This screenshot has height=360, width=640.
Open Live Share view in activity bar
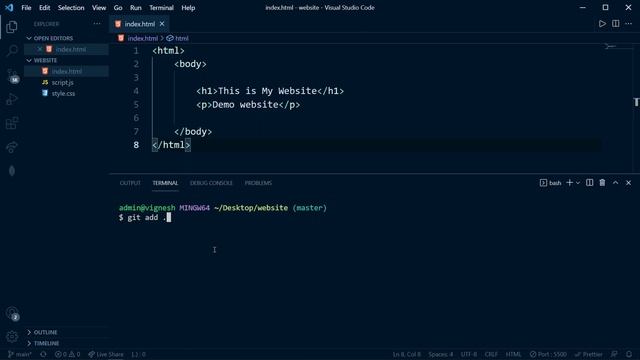tap(12, 147)
